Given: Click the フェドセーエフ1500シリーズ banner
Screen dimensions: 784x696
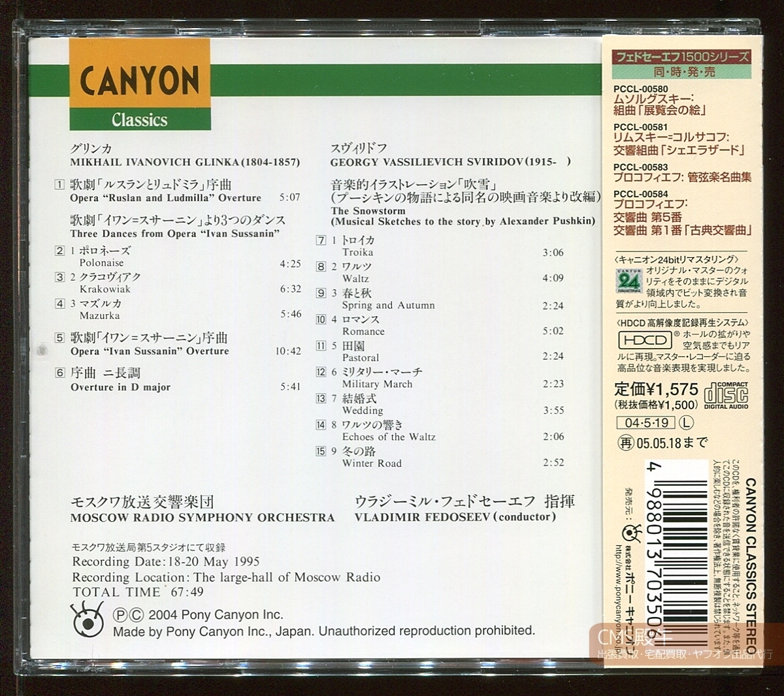Looking at the screenshot, I should [x=682, y=57].
